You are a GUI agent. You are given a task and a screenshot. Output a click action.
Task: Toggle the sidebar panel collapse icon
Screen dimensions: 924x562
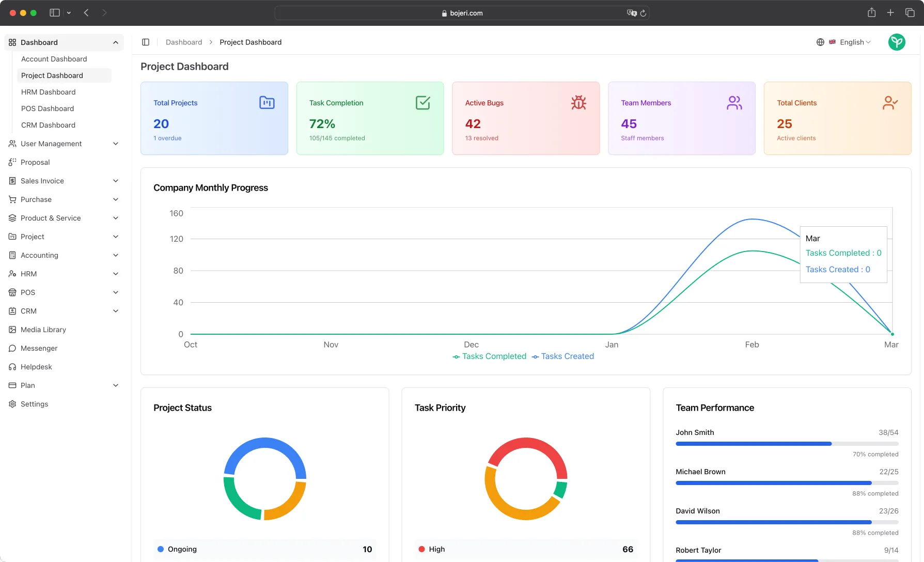[x=145, y=42]
